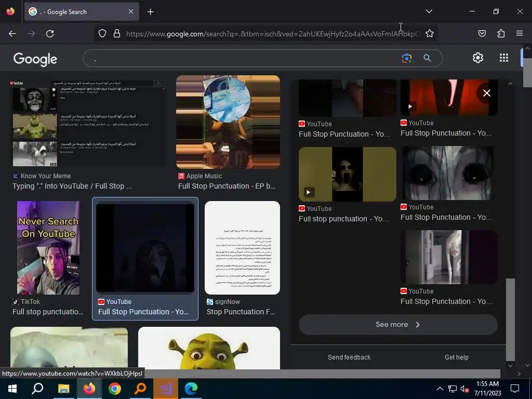
Task: Open the Never Search On YouTube thumbnail
Action: (48, 248)
